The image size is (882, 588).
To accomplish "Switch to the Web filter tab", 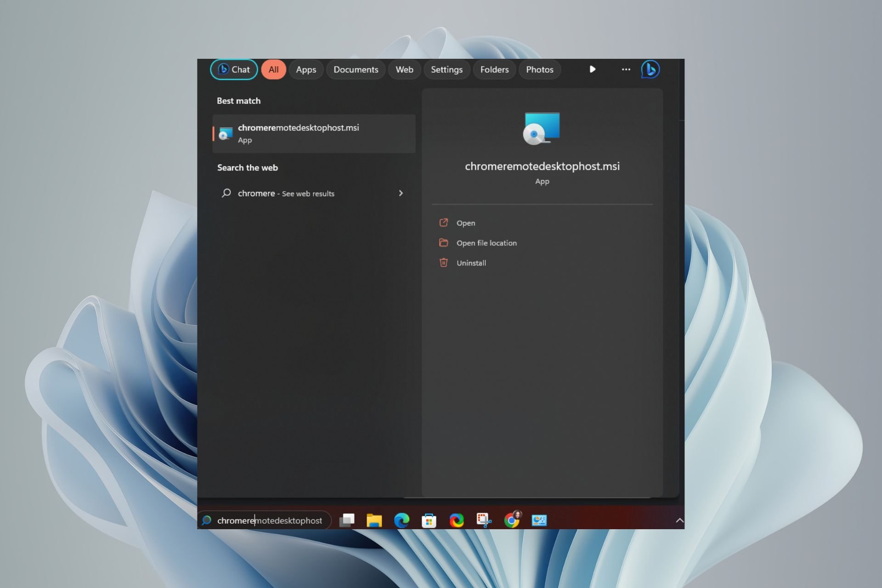I will 404,69.
